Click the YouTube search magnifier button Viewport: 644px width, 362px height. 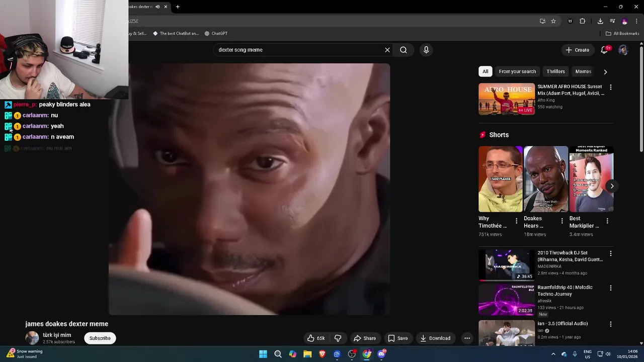(404, 50)
